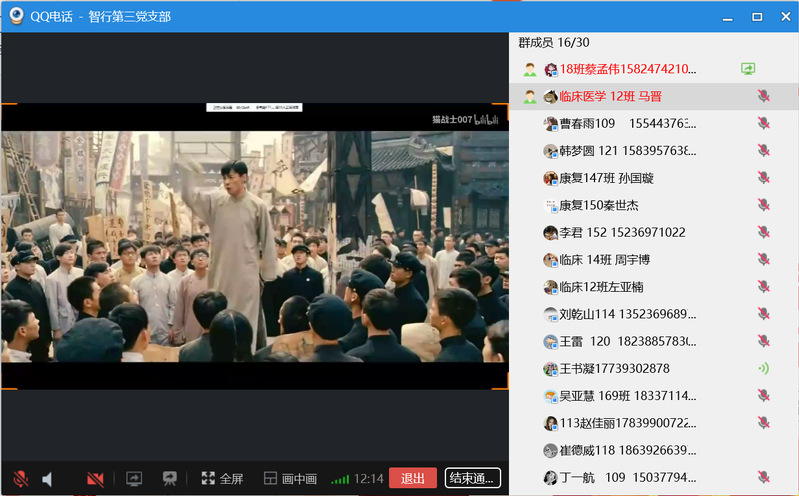799x496 pixels.
Task: Click muted mic icon for 王雷 120
Action: 763,341
